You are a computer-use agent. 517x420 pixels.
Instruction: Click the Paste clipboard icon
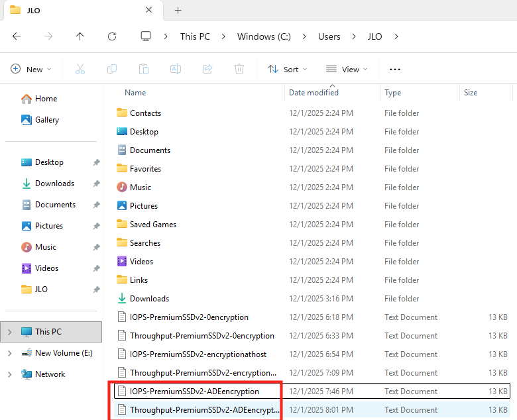tap(144, 69)
